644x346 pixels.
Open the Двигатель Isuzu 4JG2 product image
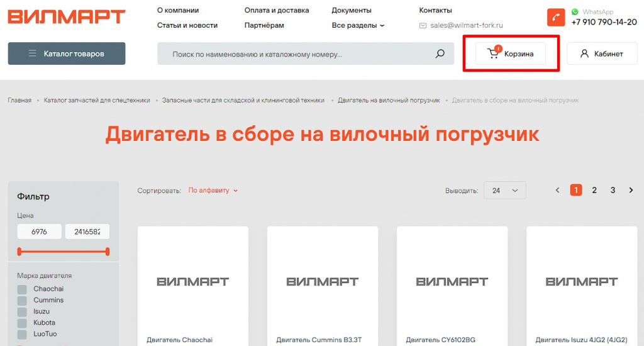[x=582, y=281]
